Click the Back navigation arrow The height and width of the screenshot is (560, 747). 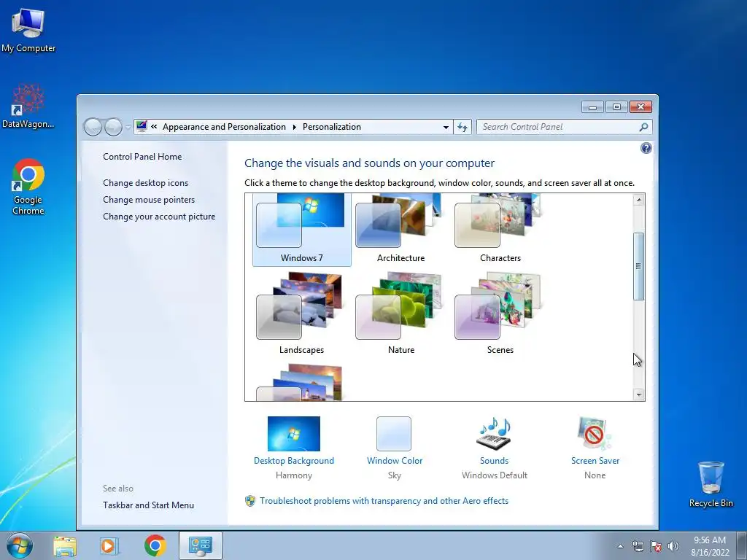pos(93,127)
